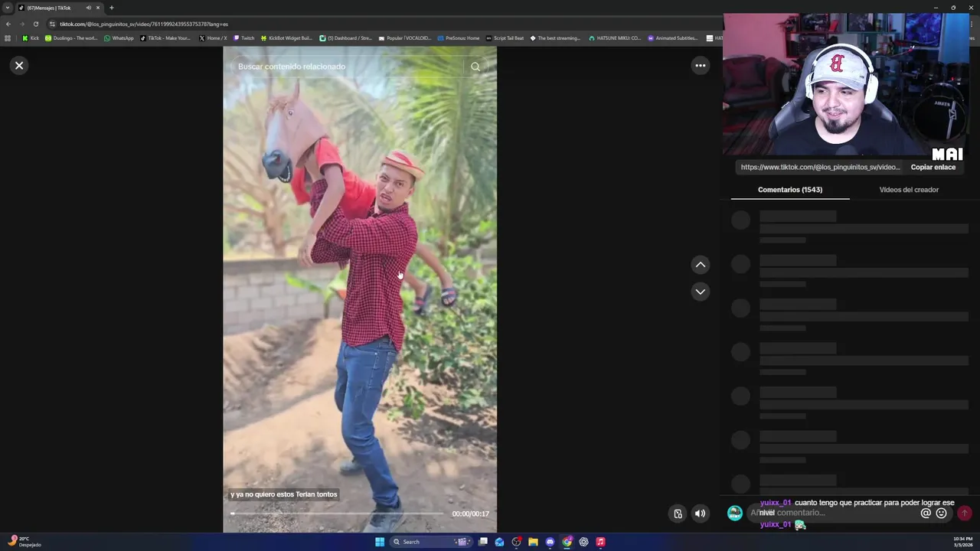Open ChatGPT from the taskbar

click(583, 542)
